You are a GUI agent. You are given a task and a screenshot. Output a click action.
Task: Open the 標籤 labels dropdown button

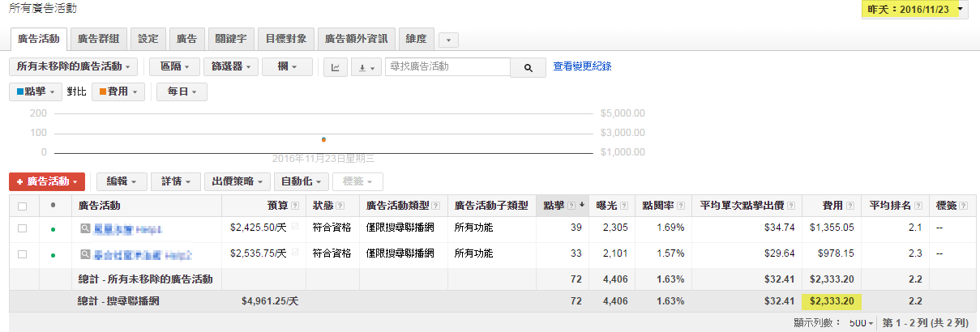point(358,182)
